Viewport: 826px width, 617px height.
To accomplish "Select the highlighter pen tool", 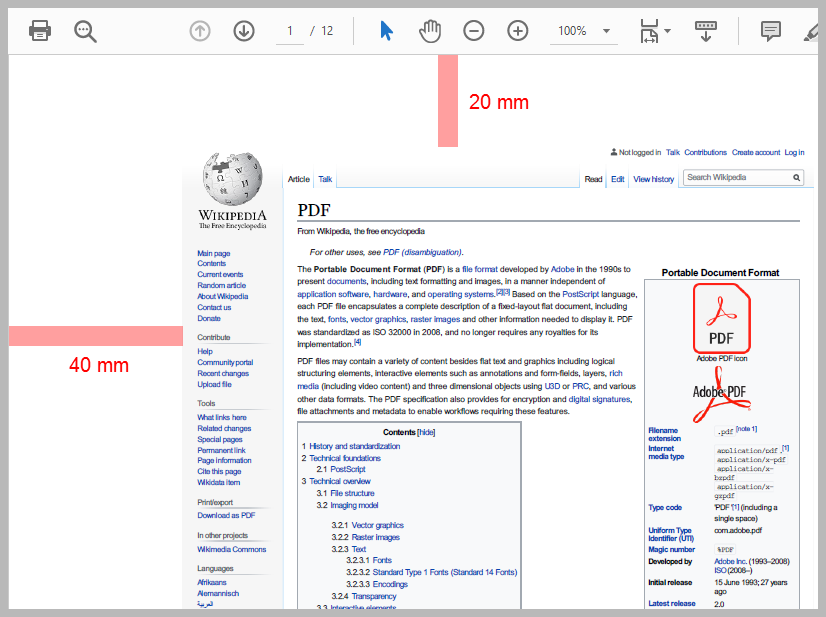I will tap(812, 33).
